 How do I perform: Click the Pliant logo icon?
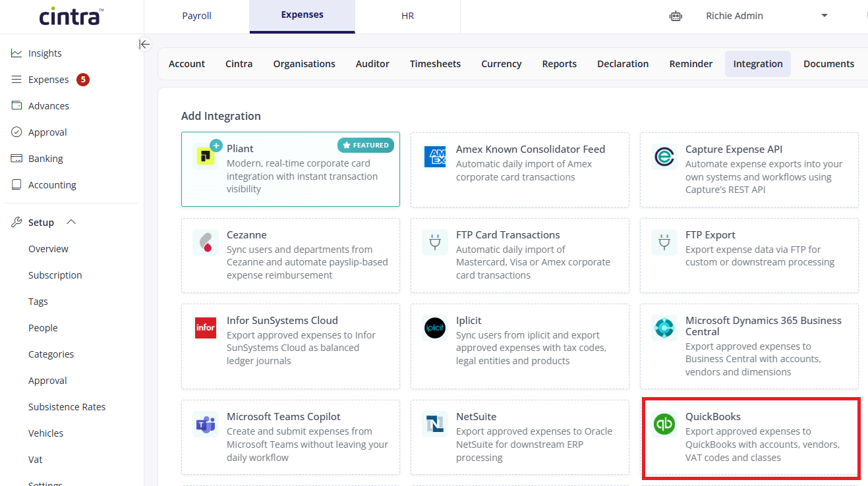point(206,156)
